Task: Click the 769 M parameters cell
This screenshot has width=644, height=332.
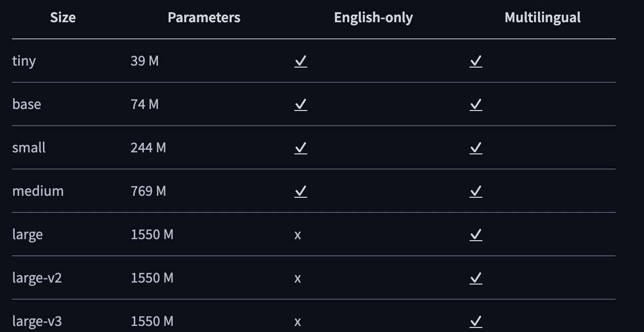Action: (x=148, y=191)
